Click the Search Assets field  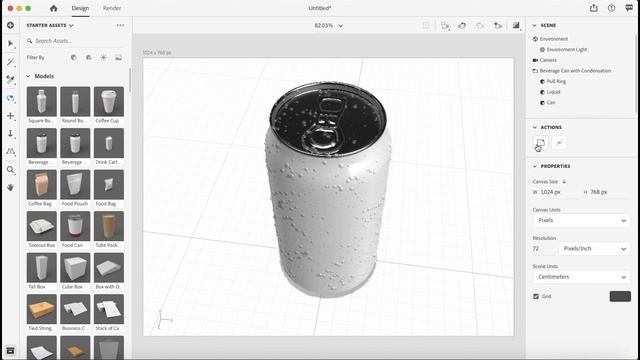point(75,41)
